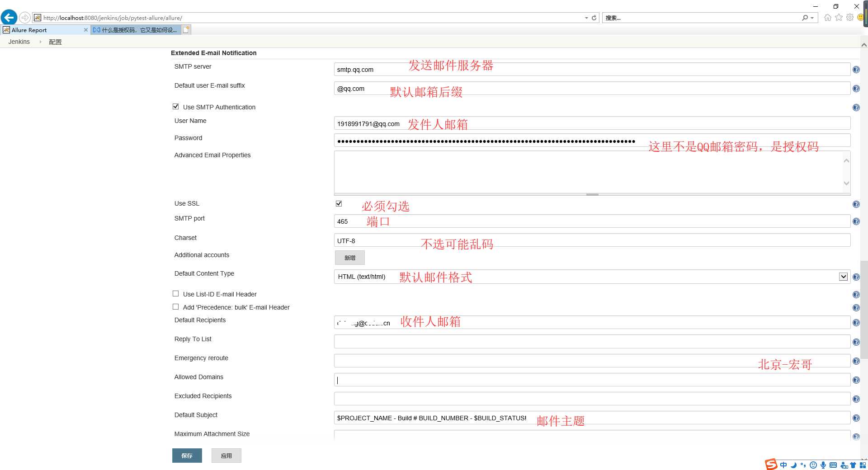Click Jenkins breadcrumb link
The height and width of the screenshot is (470, 868).
coord(19,42)
